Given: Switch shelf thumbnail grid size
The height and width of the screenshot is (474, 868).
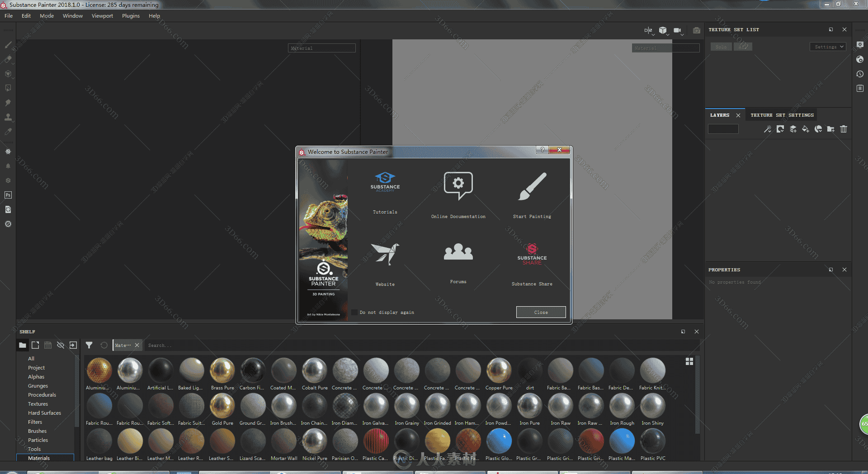Looking at the screenshot, I should pos(689,361).
